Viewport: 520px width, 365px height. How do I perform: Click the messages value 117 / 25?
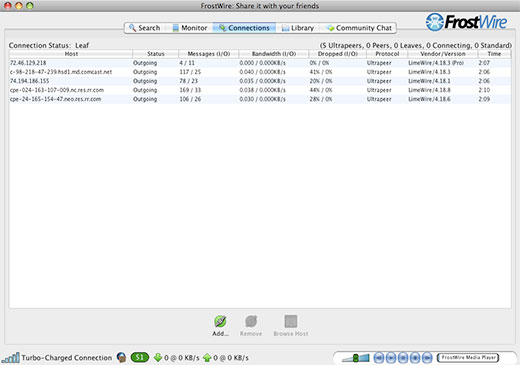[x=190, y=72]
